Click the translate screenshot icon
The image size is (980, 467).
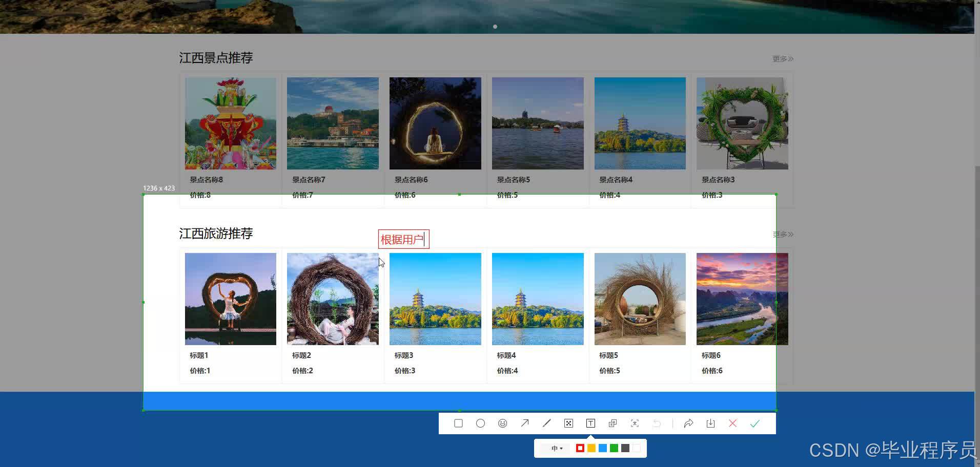(612, 423)
